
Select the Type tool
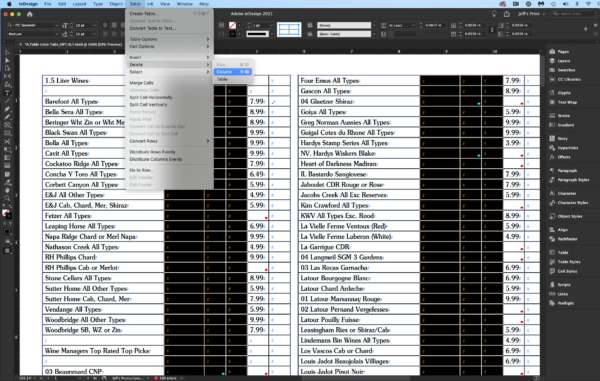[7, 93]
